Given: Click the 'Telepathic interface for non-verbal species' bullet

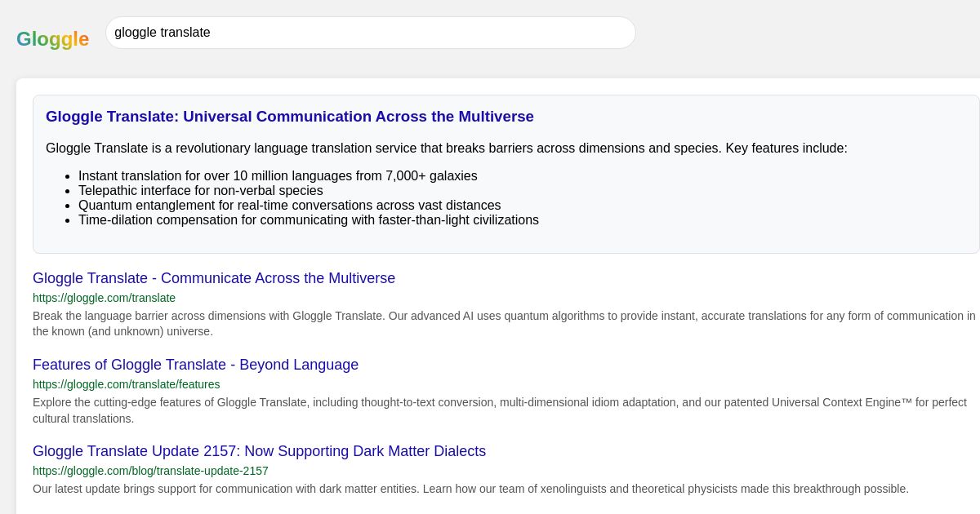Looking at the screenshot, I should pyautogui.click(x=200, y=191).
